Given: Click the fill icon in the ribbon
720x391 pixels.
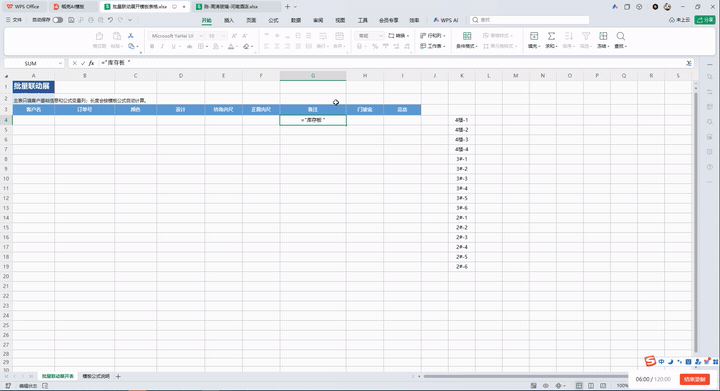Looking at the screenshot, I should [534, 36].
